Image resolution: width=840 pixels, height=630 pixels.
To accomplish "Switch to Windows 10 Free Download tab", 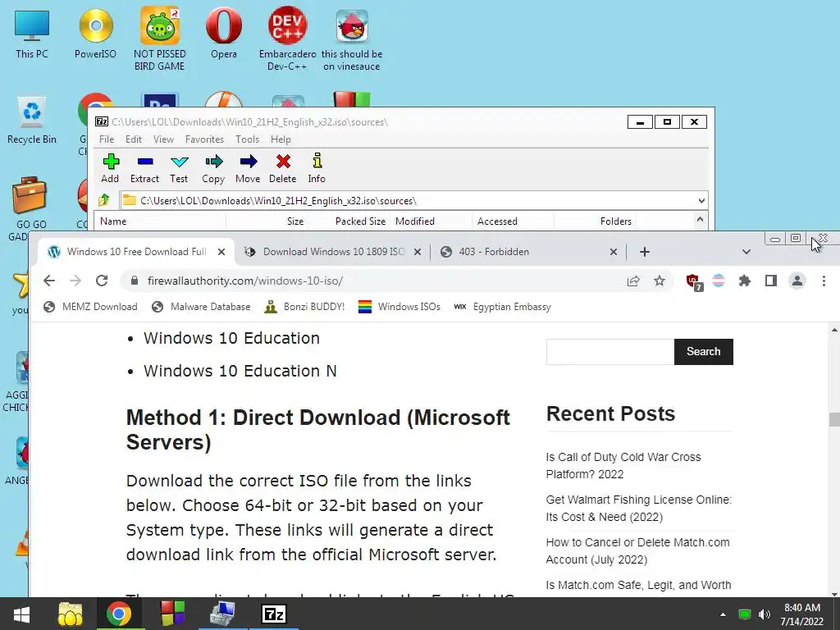I will click(x=137, y=252).
